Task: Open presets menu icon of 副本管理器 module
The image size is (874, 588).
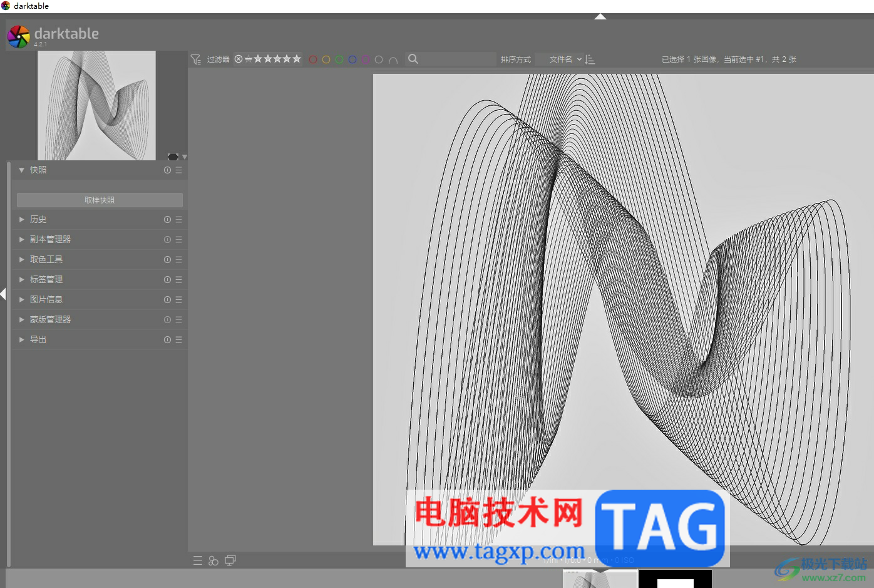Action: pyautogui.click(x=178, y=239)
